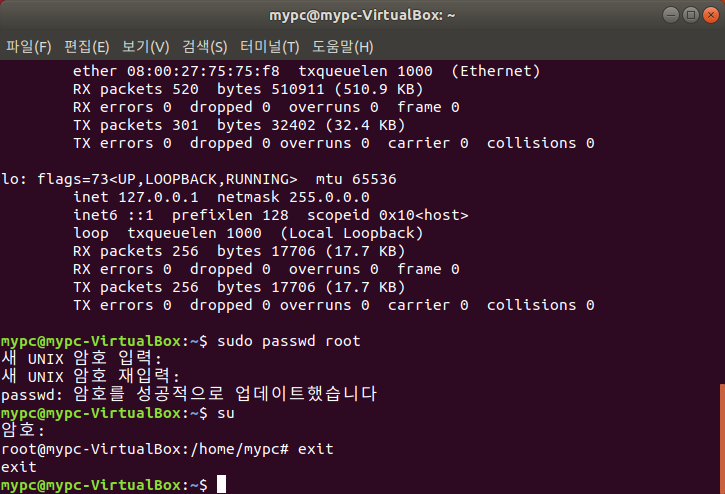Click the MAC address 08:00:27:75:75:f8
This screenshot has height=494, width=725.
[x=203, y=71]
